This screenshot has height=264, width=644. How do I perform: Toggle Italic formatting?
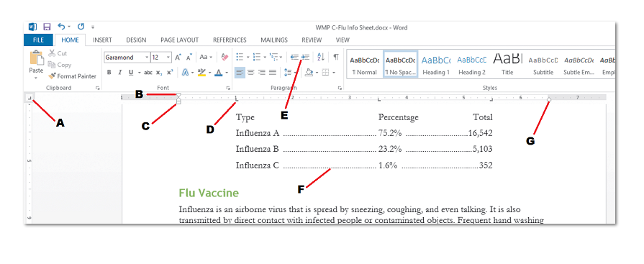pyautogui.click(x=120, y=72)
